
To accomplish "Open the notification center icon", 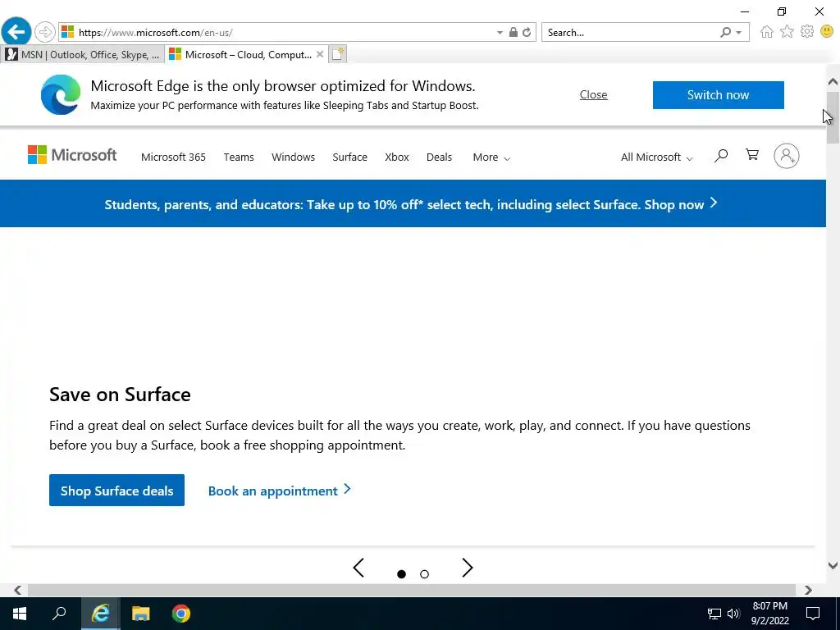I will click(813, 614).
